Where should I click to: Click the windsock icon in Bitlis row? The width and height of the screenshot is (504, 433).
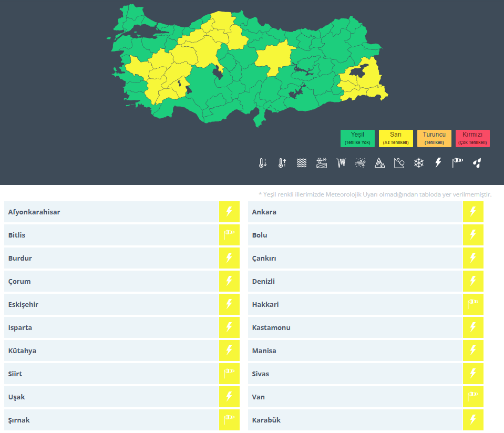(x=229, y=235)
